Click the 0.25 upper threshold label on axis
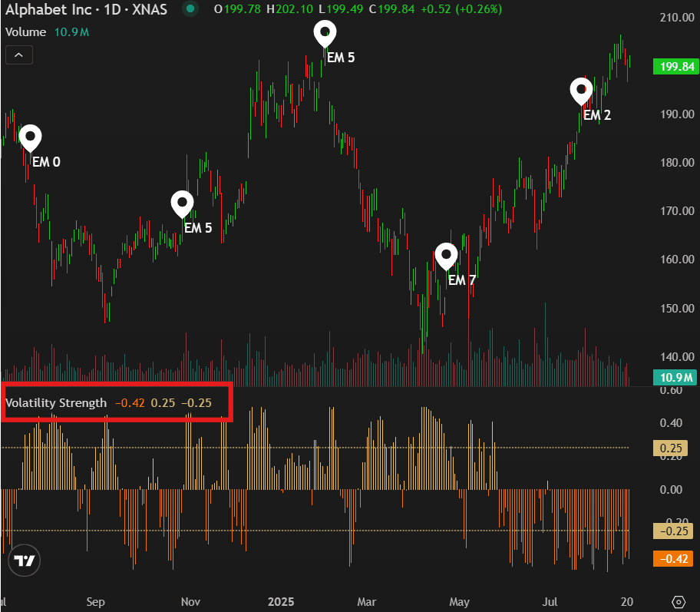700x612 pixels. [x=671, y=448]
